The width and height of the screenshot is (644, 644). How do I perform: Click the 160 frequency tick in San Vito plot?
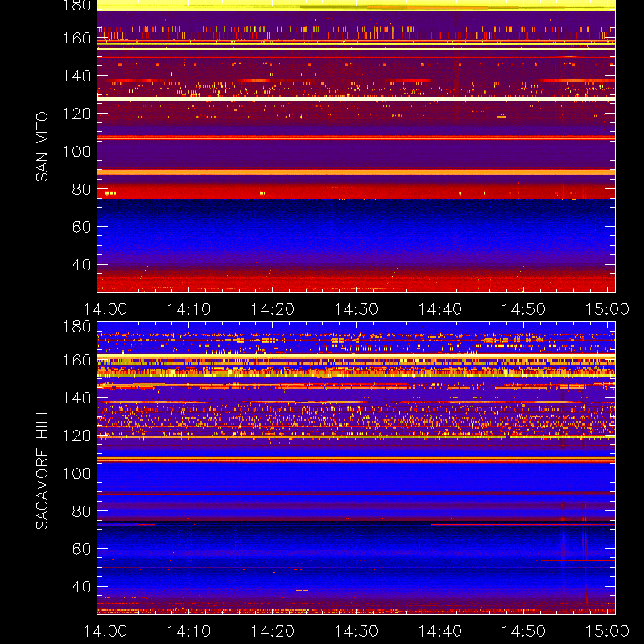coord(76,38)
